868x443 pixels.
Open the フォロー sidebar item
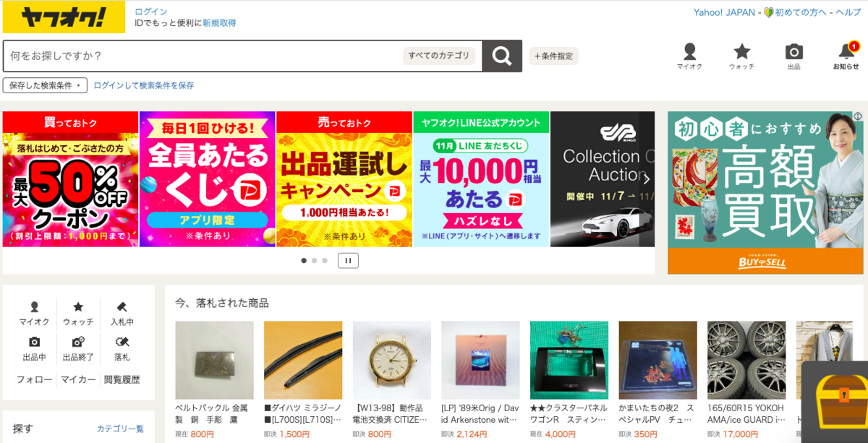click(x=35, y=379)
